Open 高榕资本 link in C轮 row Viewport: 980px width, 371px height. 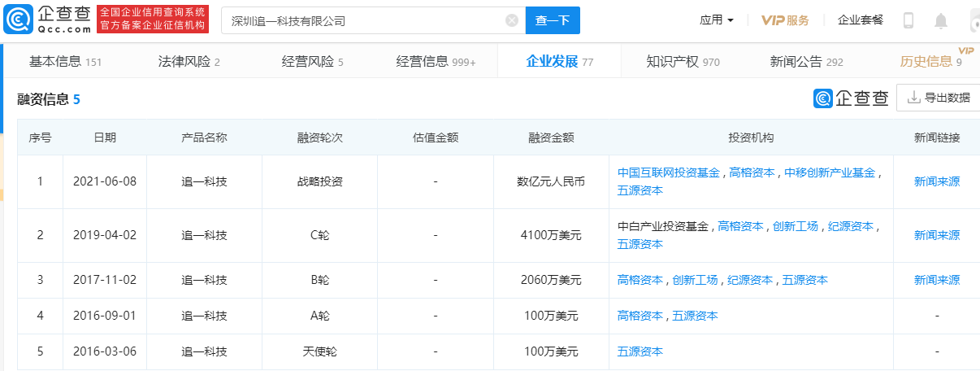(x=741, y=226)
